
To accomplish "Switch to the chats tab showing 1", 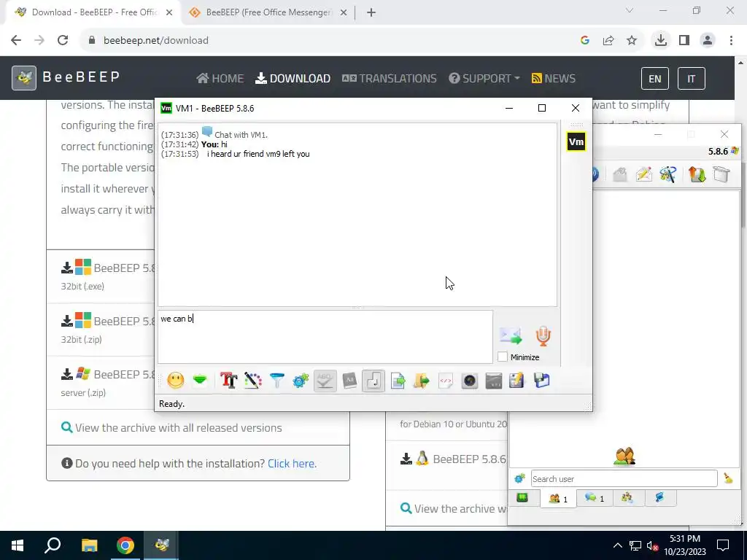I will [595, 498].
